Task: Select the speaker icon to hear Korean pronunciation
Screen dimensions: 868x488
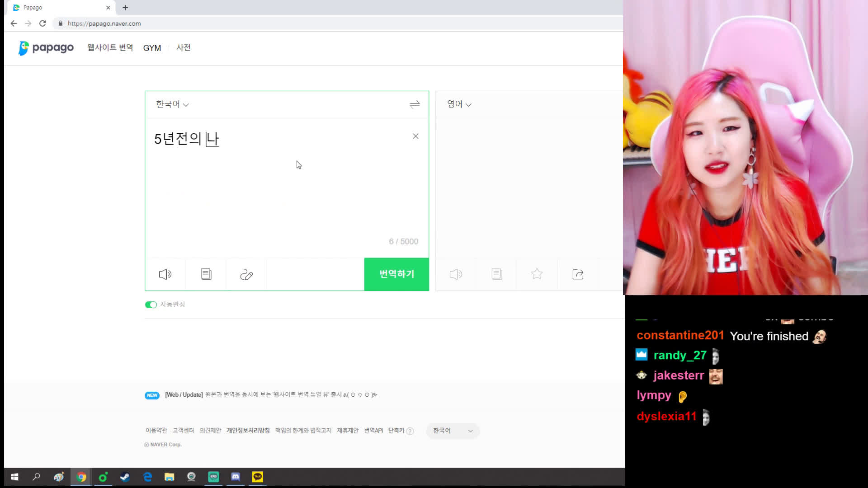Action: 165,274
